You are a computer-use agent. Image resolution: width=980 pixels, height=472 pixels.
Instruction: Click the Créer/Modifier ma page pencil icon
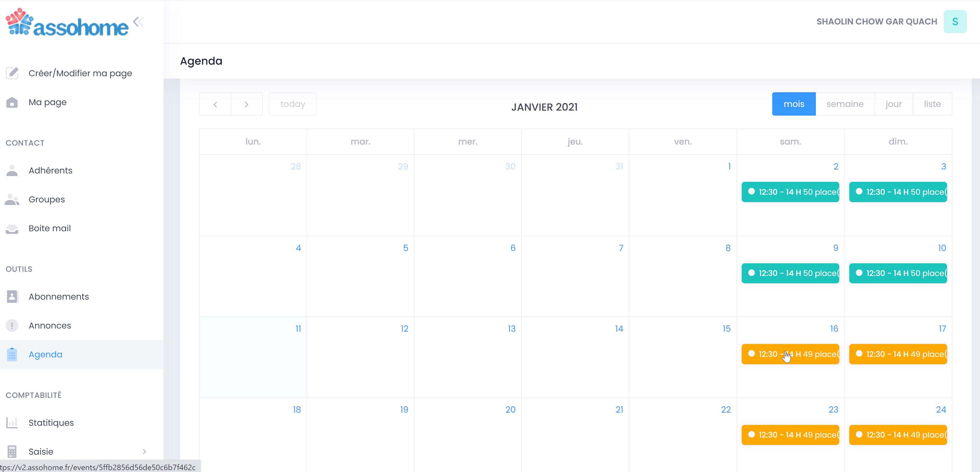pyautogui.click(x=12, y=73)
